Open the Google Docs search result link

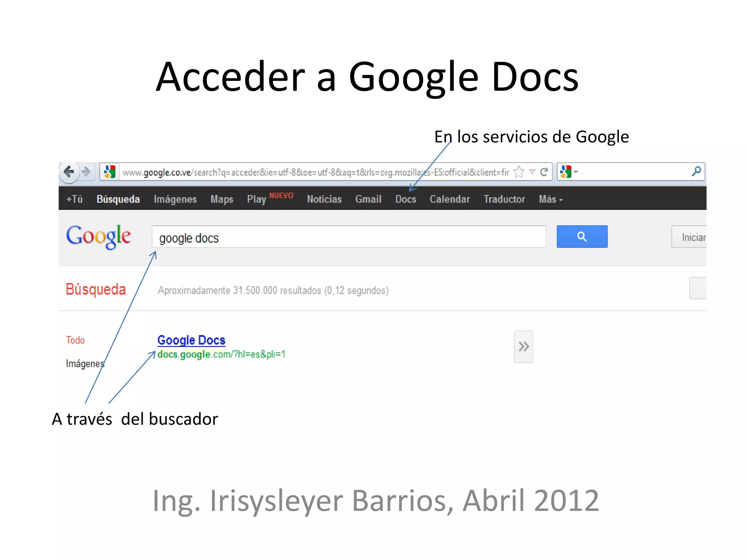click(191, 340)
